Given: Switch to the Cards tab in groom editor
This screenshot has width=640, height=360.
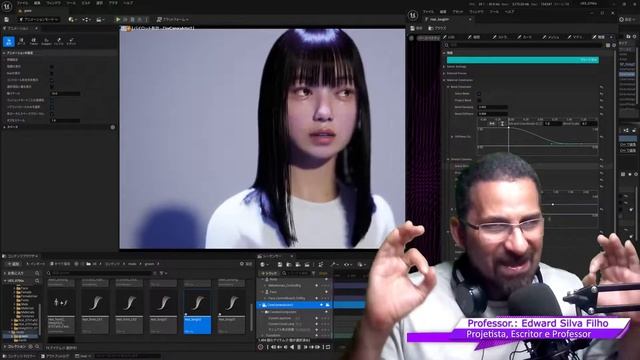Looking at the screenshot, I should (x=525, y=37).
